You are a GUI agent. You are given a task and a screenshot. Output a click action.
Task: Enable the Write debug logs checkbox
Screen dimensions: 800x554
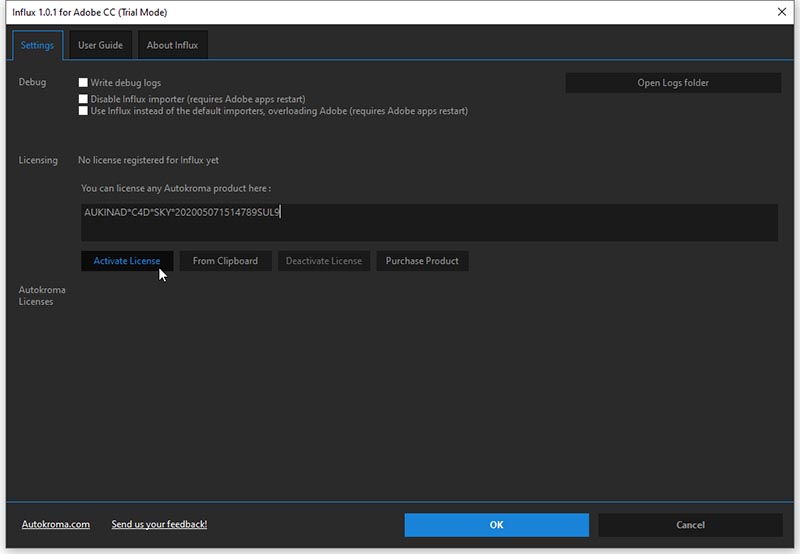pyautogui.click(x=83, y=82)
